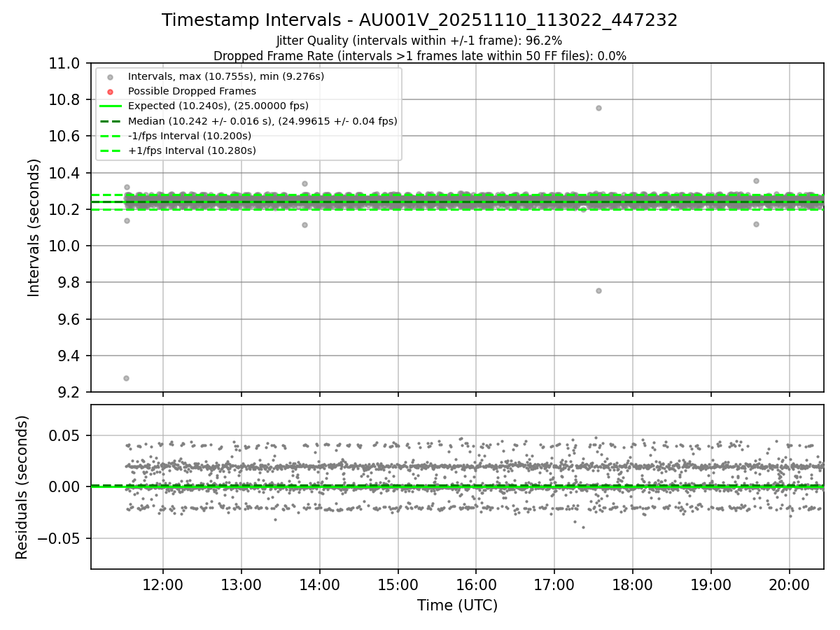The height and width of the screenshot is (630, 840).
Task: Click the '13:00' x-axis tick label
Action: [x=241, y=587]
